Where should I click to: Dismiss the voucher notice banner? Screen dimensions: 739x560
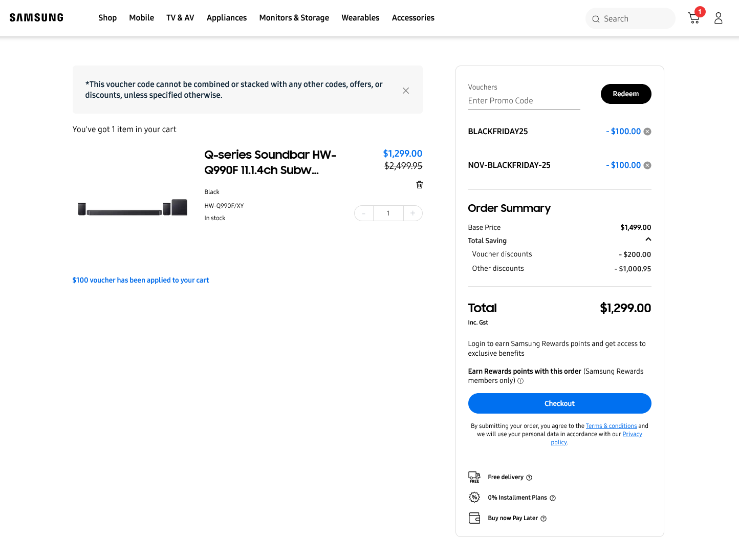tap(405, 91)
